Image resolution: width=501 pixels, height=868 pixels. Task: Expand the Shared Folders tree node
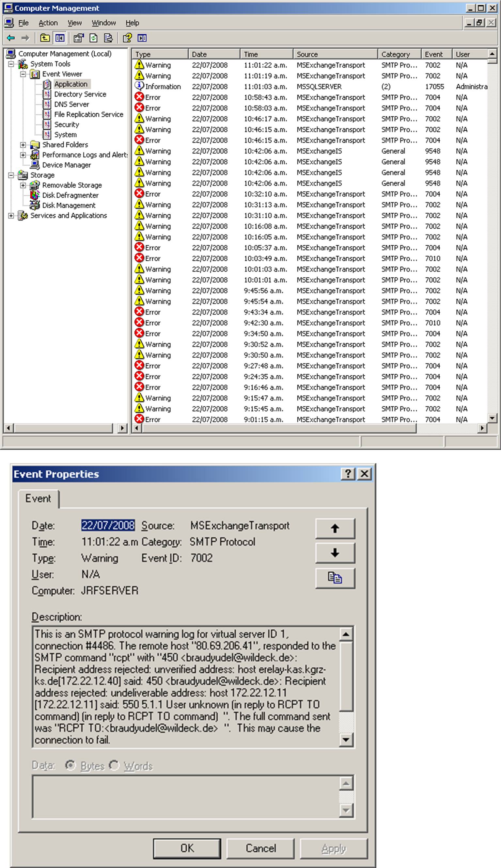[x=23, y=145]
